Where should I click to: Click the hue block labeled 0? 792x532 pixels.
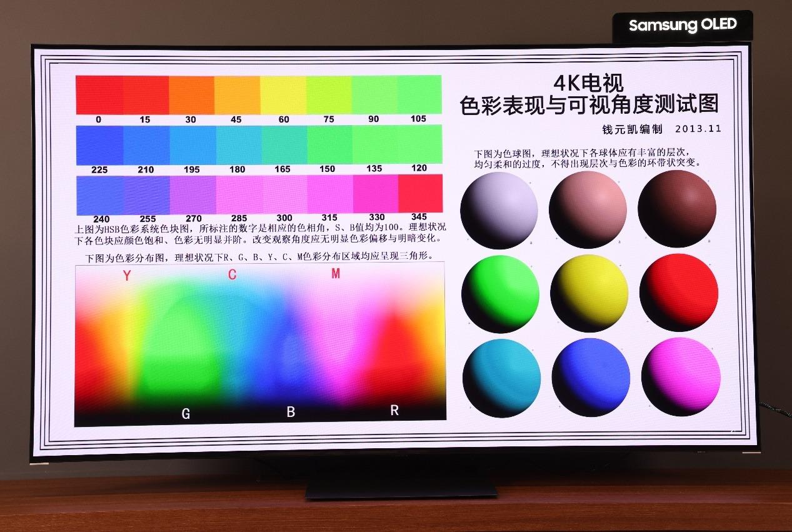99,94
